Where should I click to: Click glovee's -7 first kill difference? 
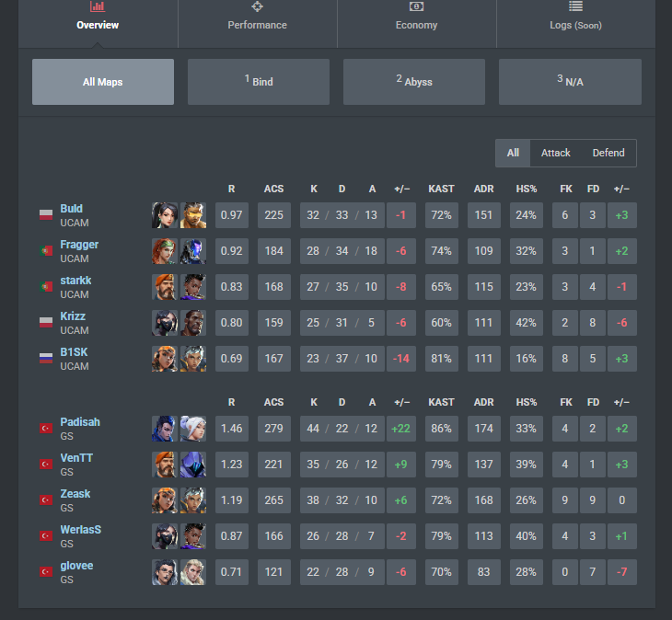tap(622, 572)
